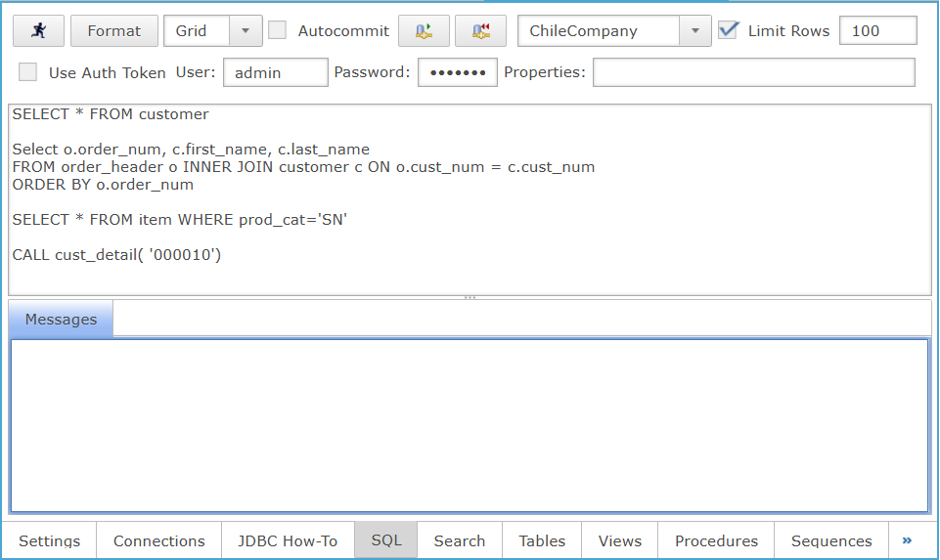Click into the User field containing admin
This screenshot has width=940, height=560.
[x=275, y=72]
